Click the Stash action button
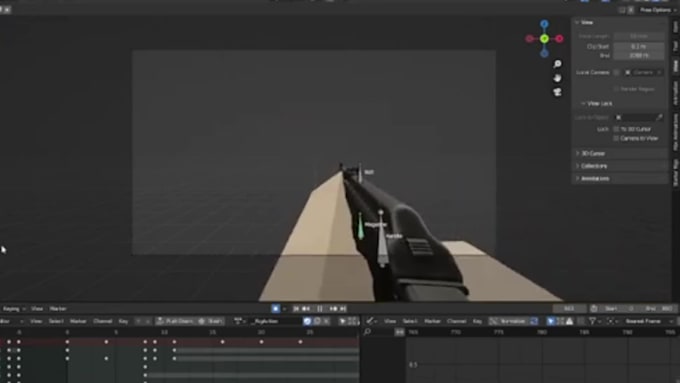The width and height of the screenshot is (680, 383). pos(210,321)
